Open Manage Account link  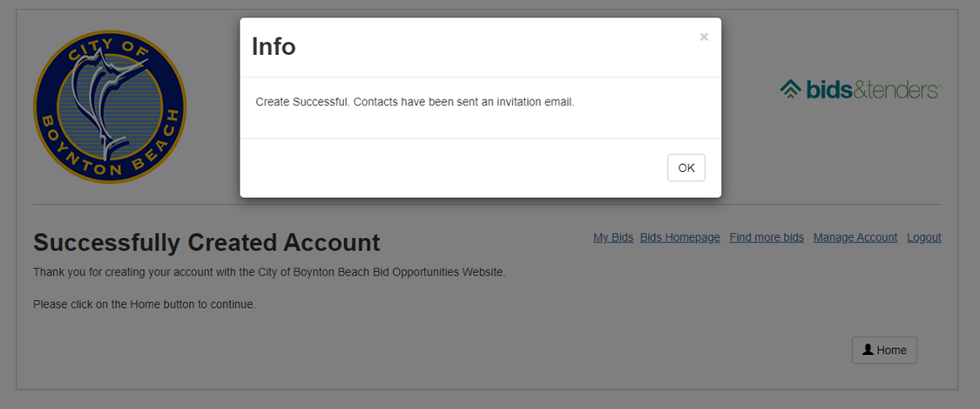pos(855,238)
